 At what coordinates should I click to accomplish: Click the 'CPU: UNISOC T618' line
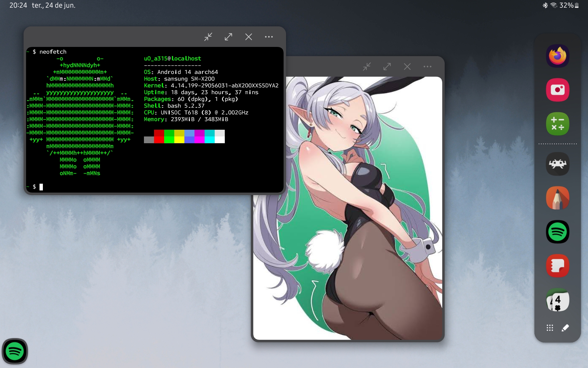click(x=196, y=112)
